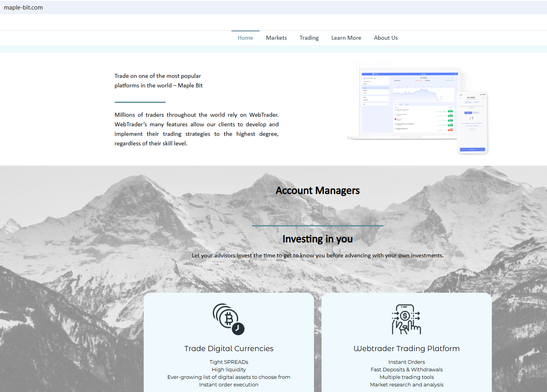Click the Investing in you heading
The image size is (547, 392).
(x=318, y=239)
